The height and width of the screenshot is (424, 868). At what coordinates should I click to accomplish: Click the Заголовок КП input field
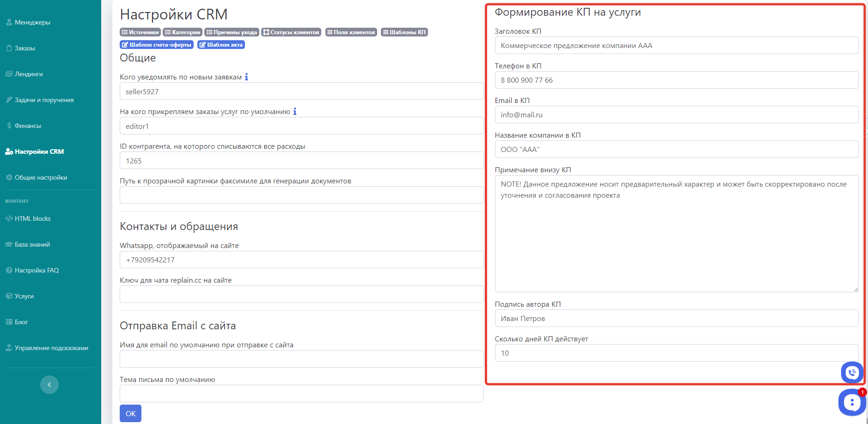coord(676,46)
